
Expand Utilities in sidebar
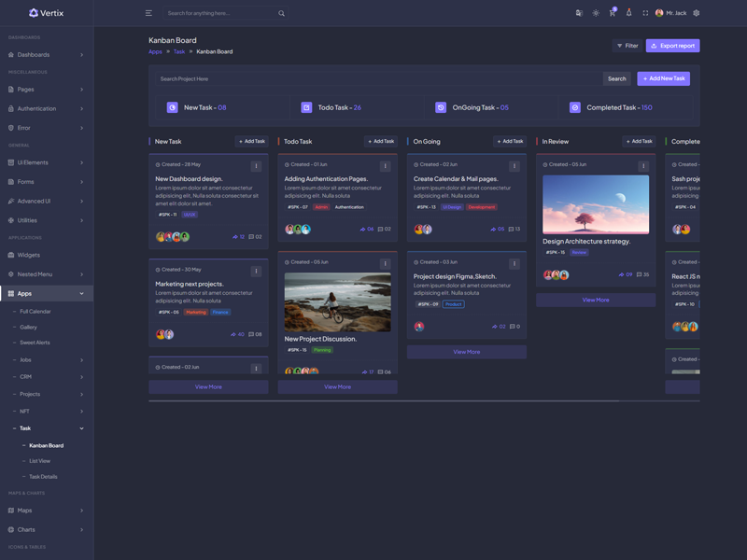coord(46,220)
